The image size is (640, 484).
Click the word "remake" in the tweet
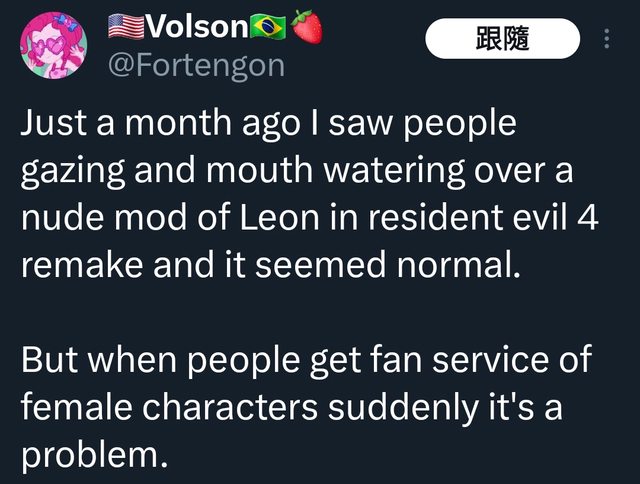pos(71,264)
